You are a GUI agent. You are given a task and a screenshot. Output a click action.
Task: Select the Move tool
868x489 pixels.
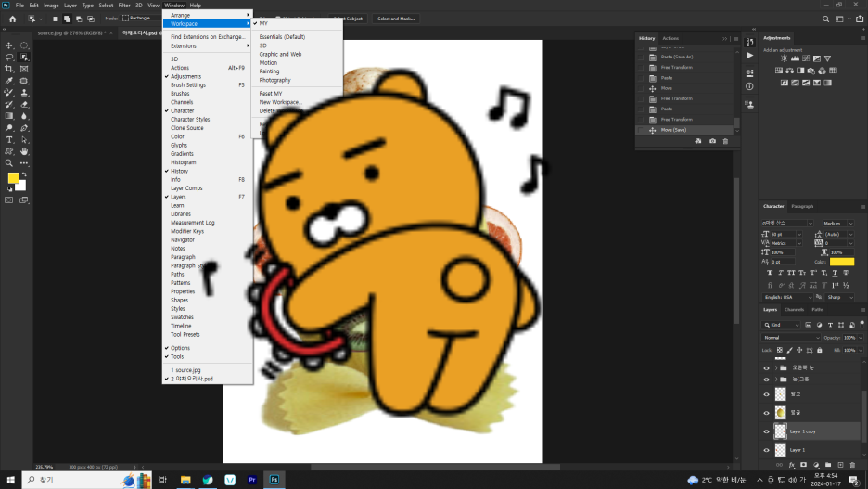coord(9,45)
